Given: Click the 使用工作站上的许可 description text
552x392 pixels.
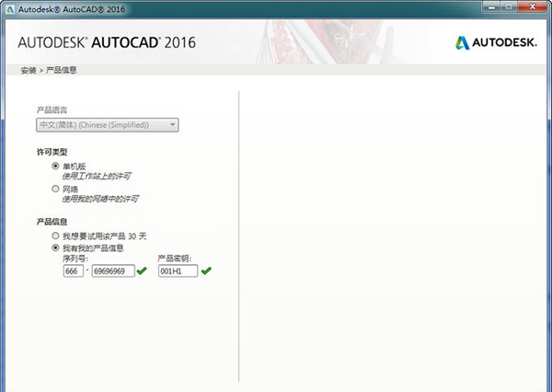Looking at the screenshot, I should pyautogui.click(x=97, y=176).
